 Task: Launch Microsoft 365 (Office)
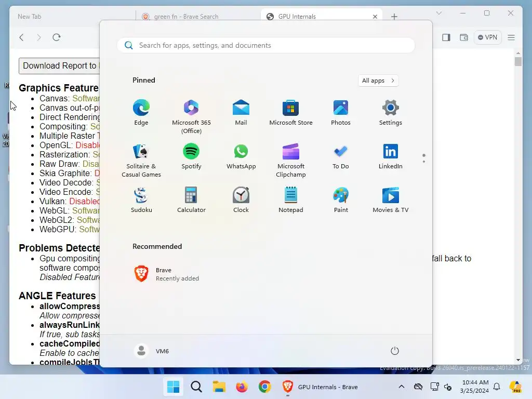[x=191, y=116]
